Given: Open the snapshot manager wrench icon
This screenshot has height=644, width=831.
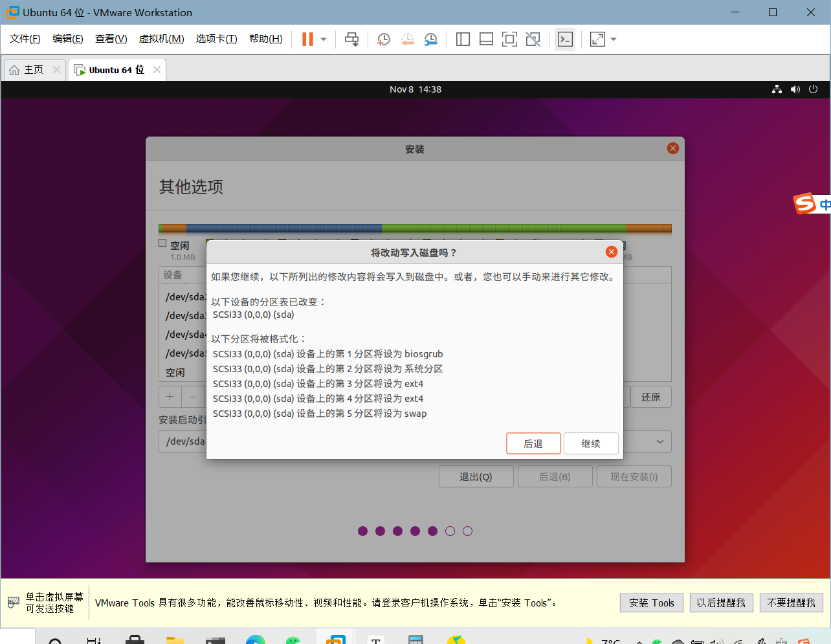Looking at the screenshot, I should [430, 39].
